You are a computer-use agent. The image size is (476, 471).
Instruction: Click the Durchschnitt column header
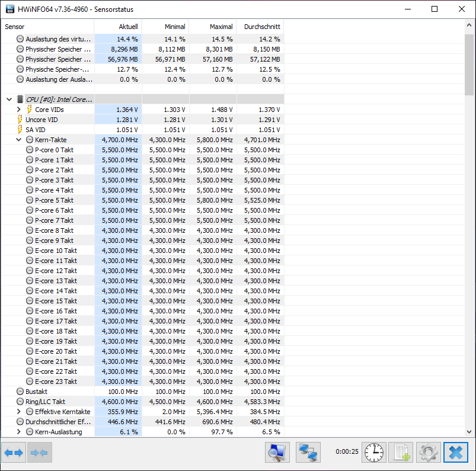click(x=260, y=27)
